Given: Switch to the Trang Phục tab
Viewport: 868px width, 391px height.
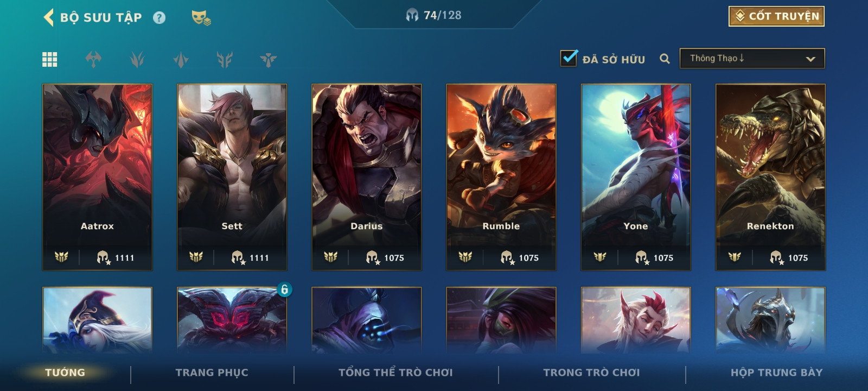Looking at the screenshot, I should pyautogui.click(x=212, y=373).
